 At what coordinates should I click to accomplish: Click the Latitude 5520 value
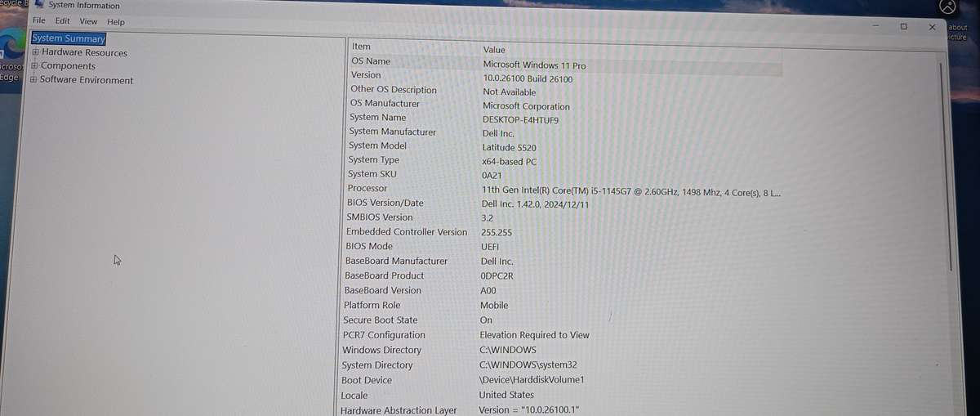509,148
